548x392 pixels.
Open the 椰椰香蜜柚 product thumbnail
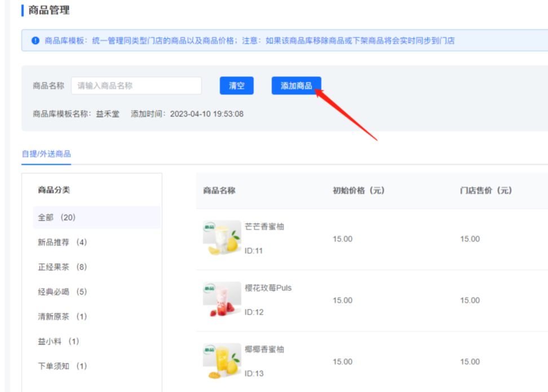[222, 361]
